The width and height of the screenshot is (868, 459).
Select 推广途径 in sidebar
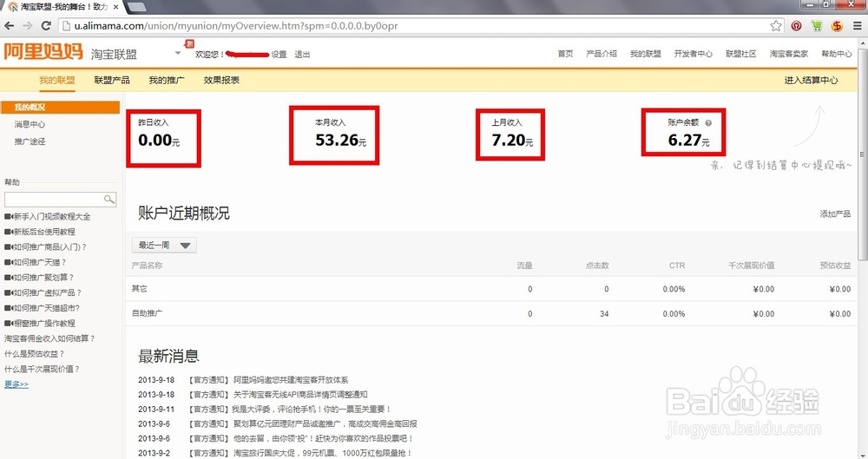(30, 141)
